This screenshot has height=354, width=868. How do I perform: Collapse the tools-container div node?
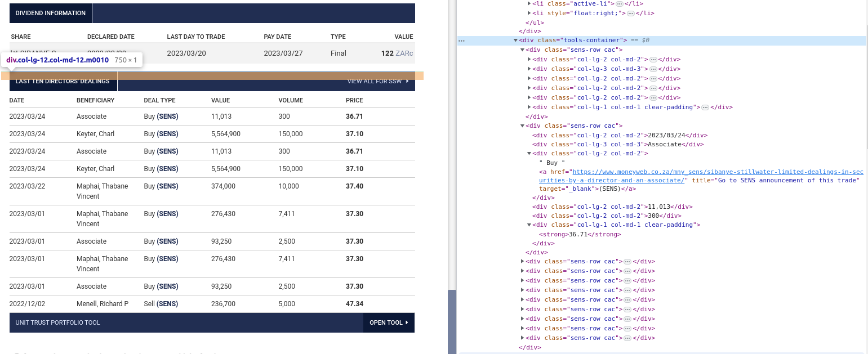(x=515, y=41)
